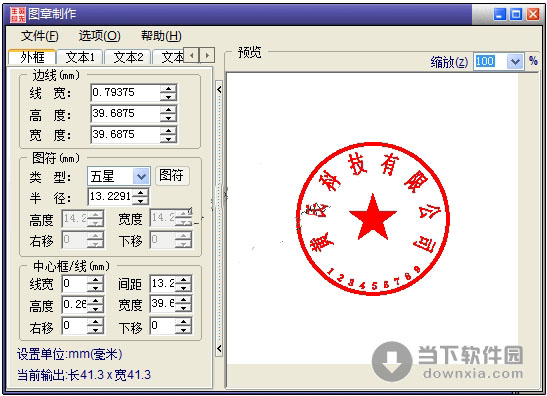Increase the 半径 value with up arrow

140,193
